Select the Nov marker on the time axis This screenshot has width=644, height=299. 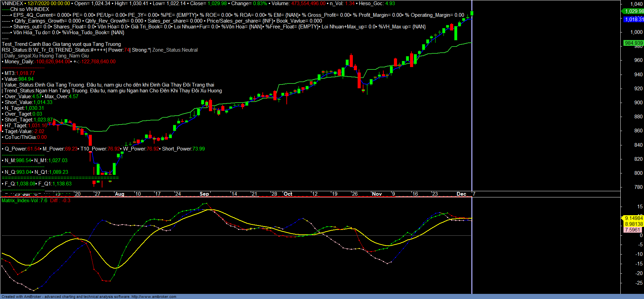pos(377,194)
